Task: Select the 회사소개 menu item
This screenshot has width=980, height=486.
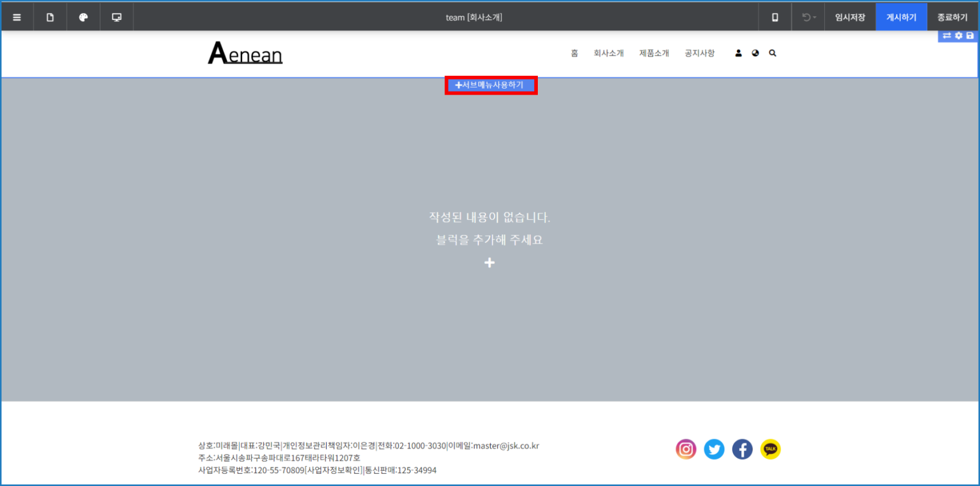Action: [608, 53]
